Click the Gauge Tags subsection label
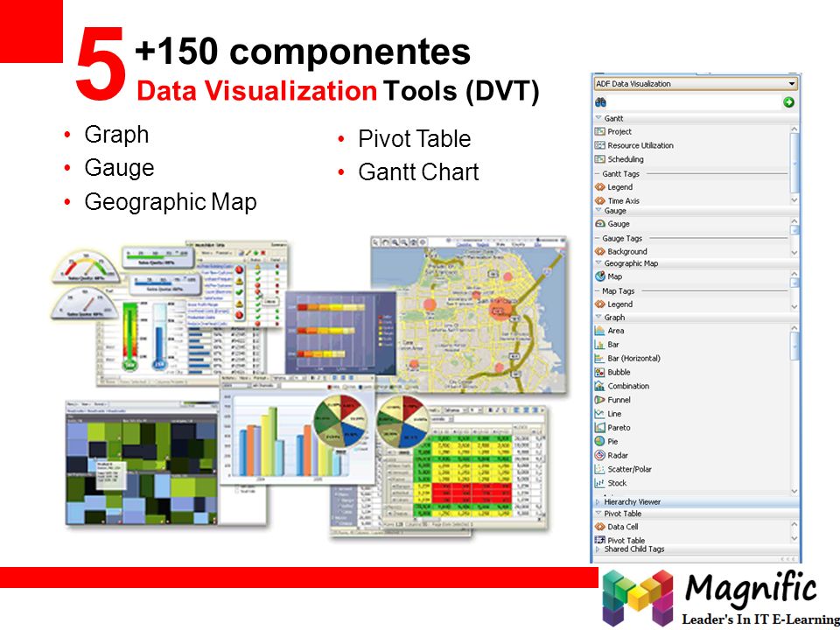 (622, 238)
